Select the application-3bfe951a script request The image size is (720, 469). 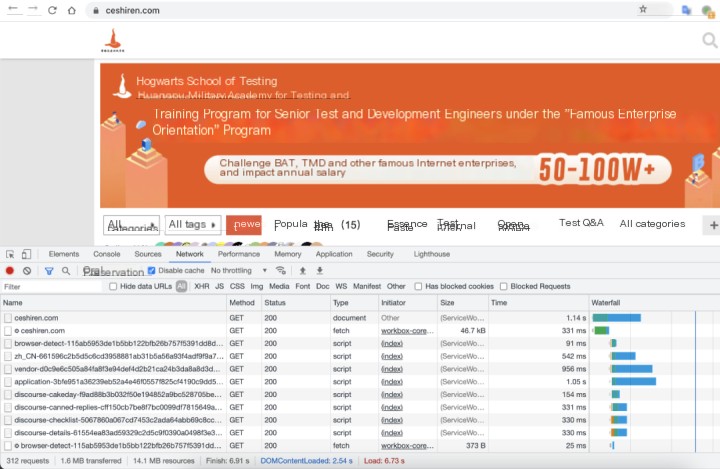tap(360, 382)
